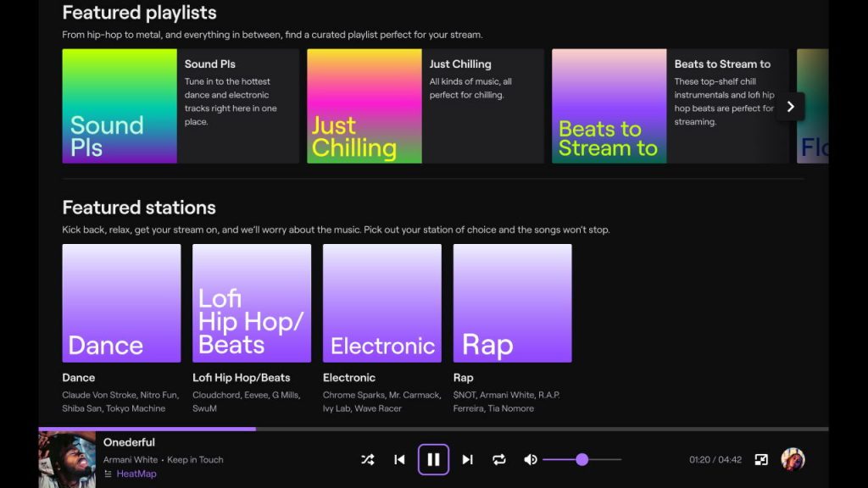Play the Dance station tile
The width and height of the screenshot is (868, 488).
point(121,303)
